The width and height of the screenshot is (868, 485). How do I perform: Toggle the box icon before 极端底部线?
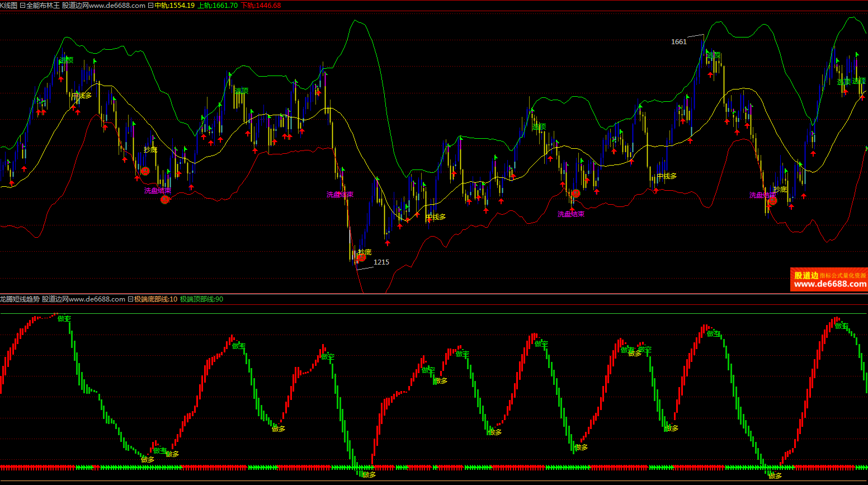click(130, 299)
